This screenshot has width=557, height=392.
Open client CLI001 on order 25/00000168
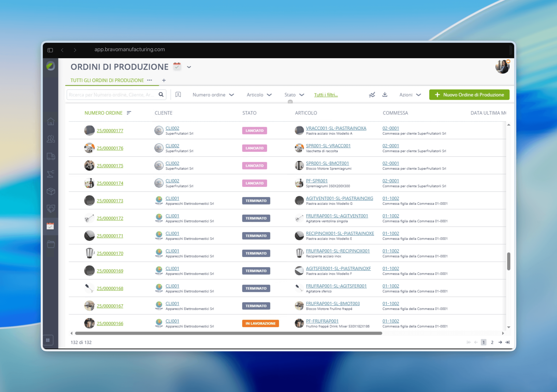pos(172,286)
